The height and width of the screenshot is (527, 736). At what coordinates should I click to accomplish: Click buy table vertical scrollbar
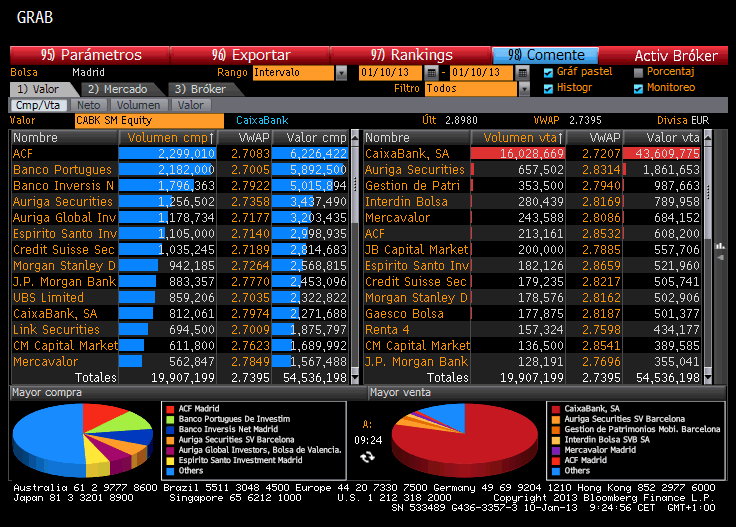tap(355, 257)
